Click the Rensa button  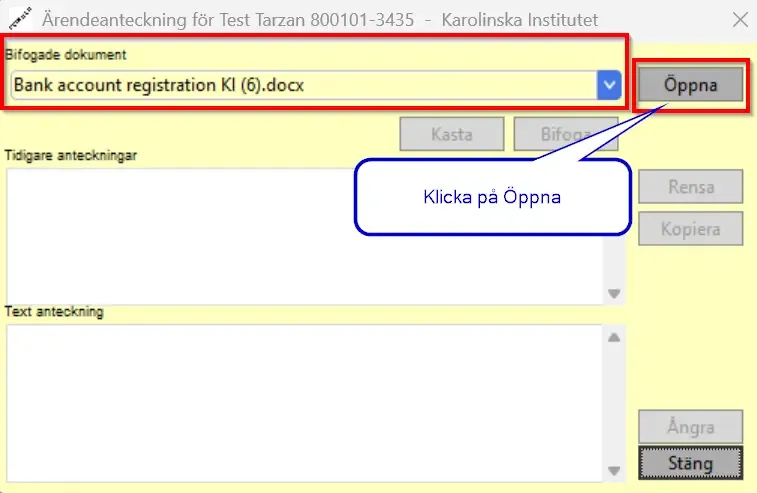click(690, 186)
